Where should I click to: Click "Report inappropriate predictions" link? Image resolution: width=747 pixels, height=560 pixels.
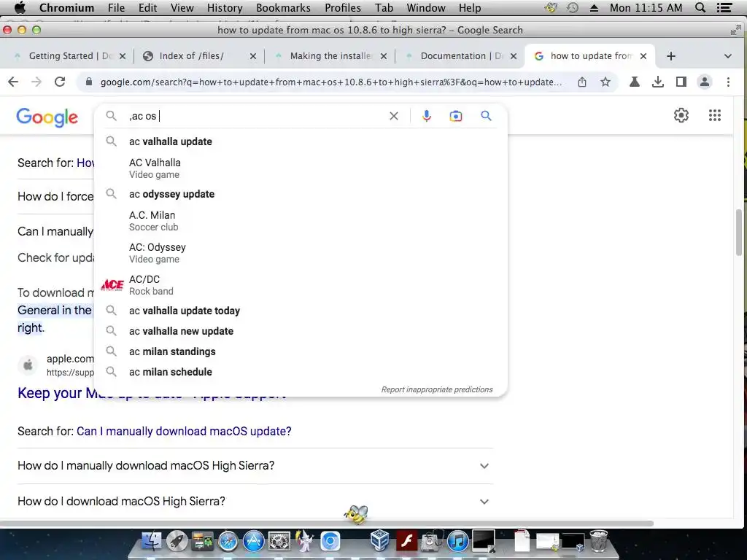437,389
